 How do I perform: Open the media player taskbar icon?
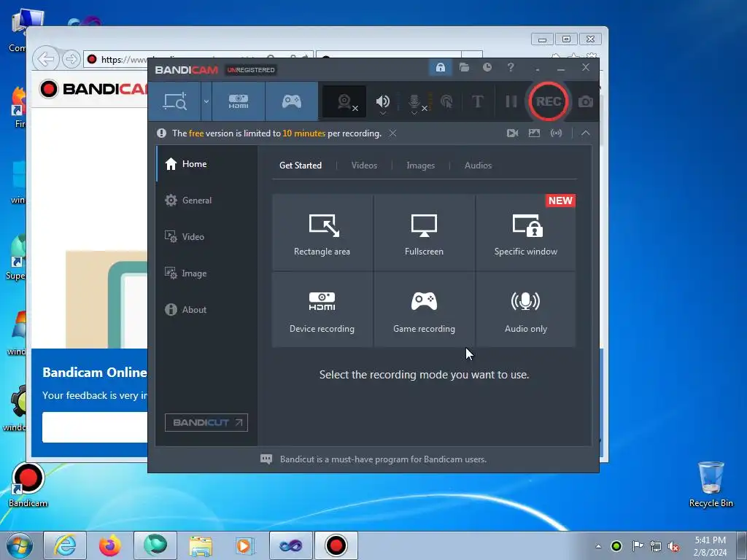click(245, 545)
